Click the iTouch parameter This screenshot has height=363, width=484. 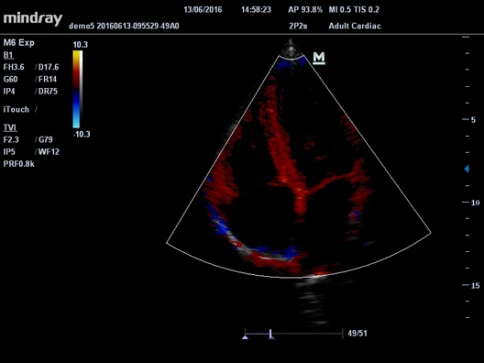(x=16, y=109)
